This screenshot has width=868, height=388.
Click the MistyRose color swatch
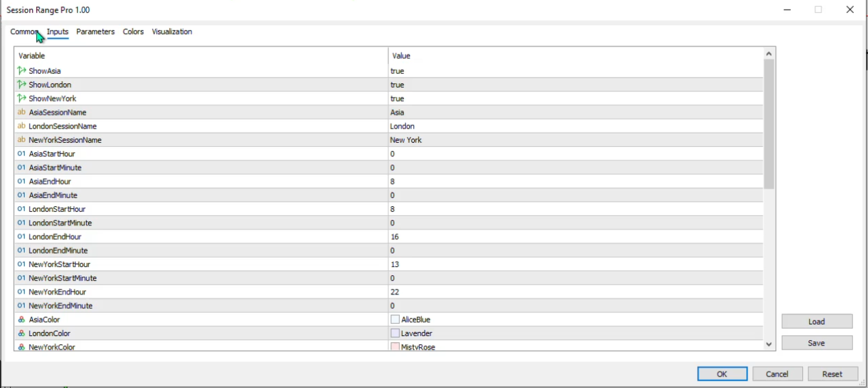coord(395,347)
